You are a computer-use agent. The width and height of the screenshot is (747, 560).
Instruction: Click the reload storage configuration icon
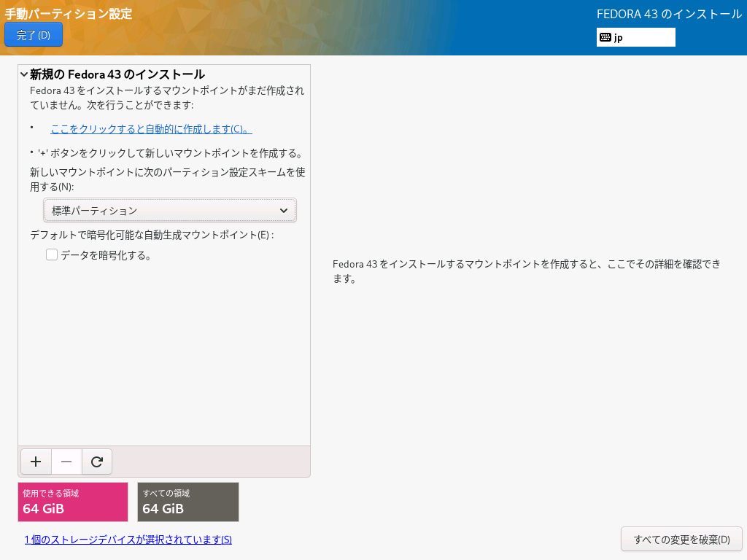pyautogui.click(x=96, y=462)
